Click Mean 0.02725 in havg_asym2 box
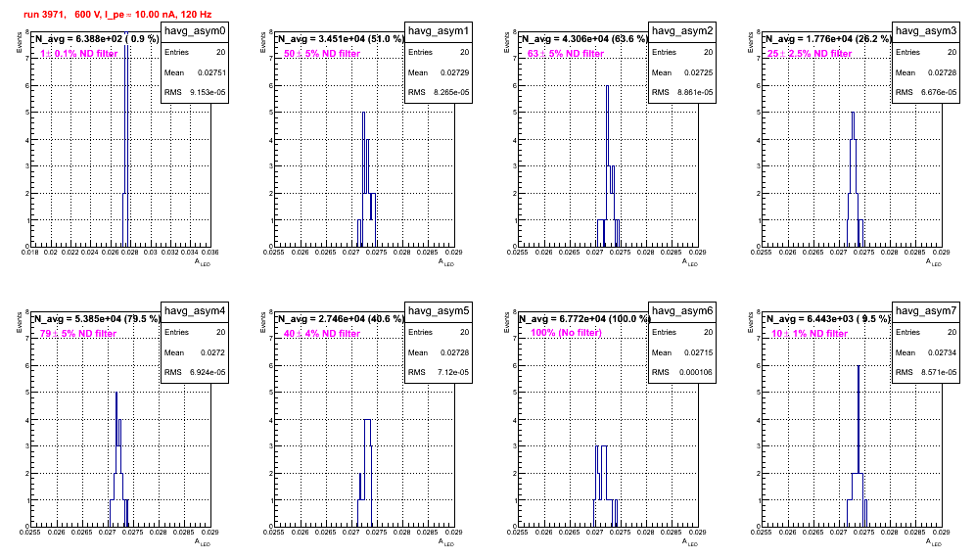Screen dimensions: 975x560 coord(682,72)
